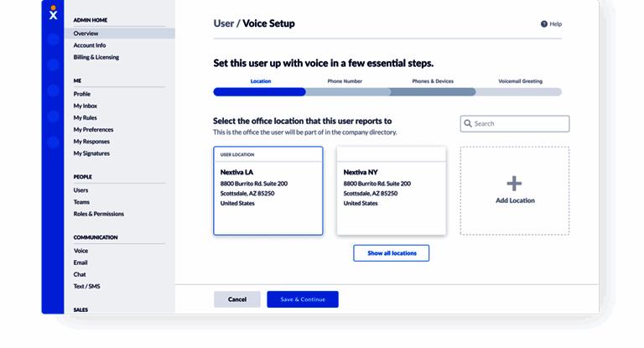Select the Nextiva LA location card
This screenshot has width=644, height=348.
(267, 191)
